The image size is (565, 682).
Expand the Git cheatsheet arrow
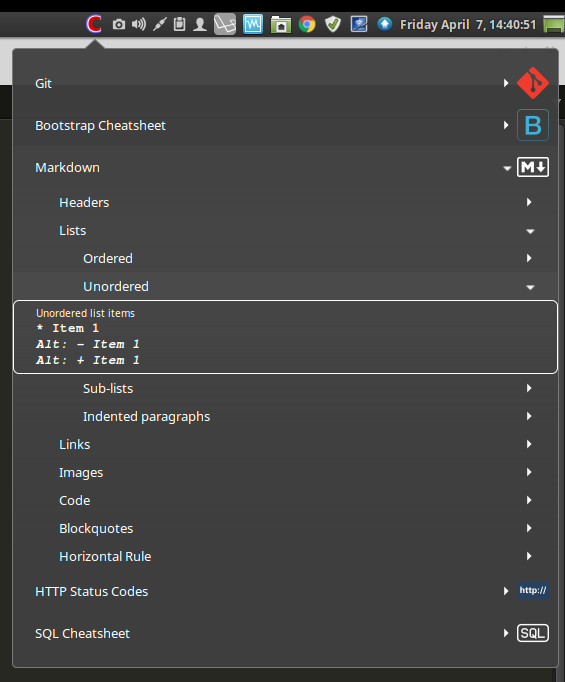tap(506, 83)
